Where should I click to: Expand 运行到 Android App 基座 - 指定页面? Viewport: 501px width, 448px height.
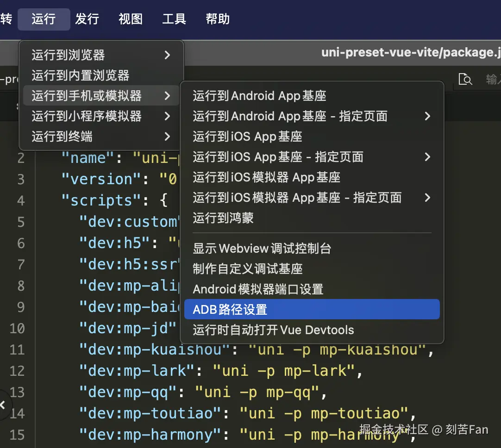tap(290, 116)
